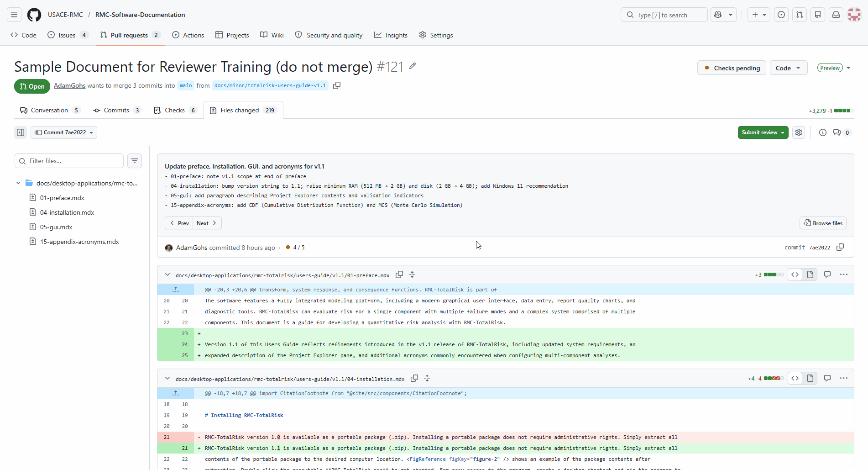Open Security and quality tab
868x470 pixels.
(x=329, y=35)
